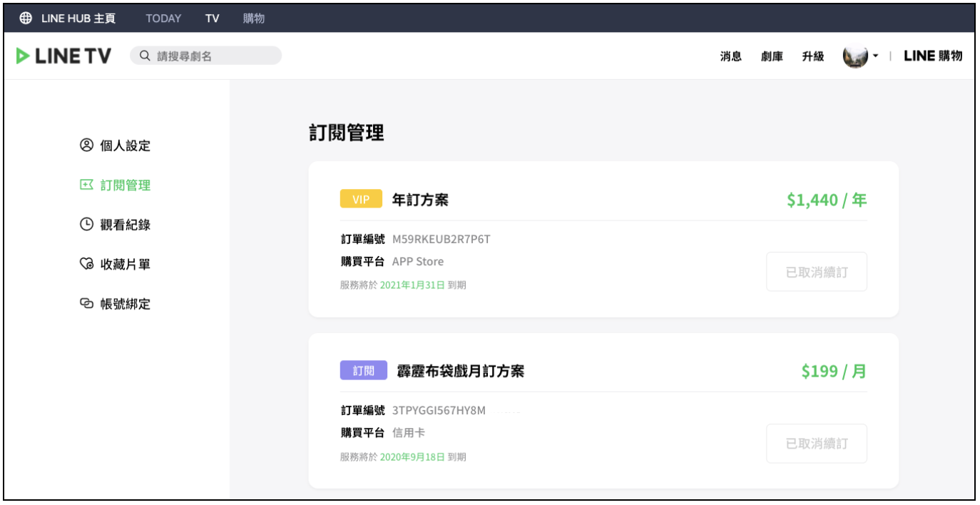Screen dimensions: 980x505
Task: Click the clock icon for 觀看紀錄
Action: (86, 225)
